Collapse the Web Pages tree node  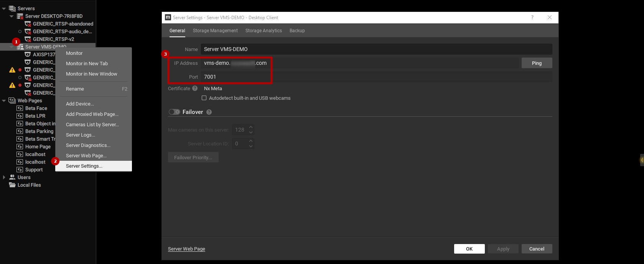(4, 101)
